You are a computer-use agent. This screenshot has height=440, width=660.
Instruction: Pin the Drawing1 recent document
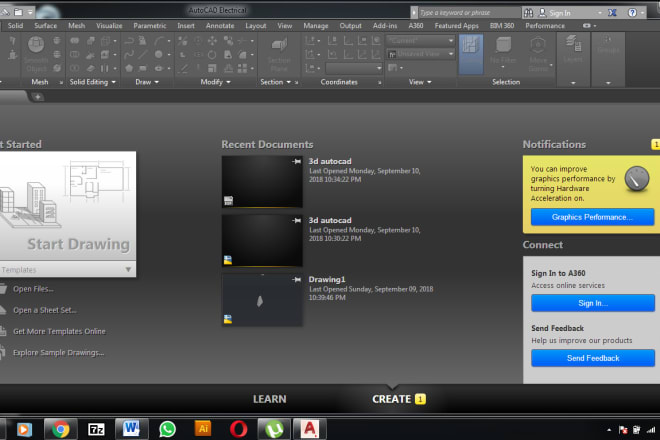pyautogui.click(x=297, y=279)
